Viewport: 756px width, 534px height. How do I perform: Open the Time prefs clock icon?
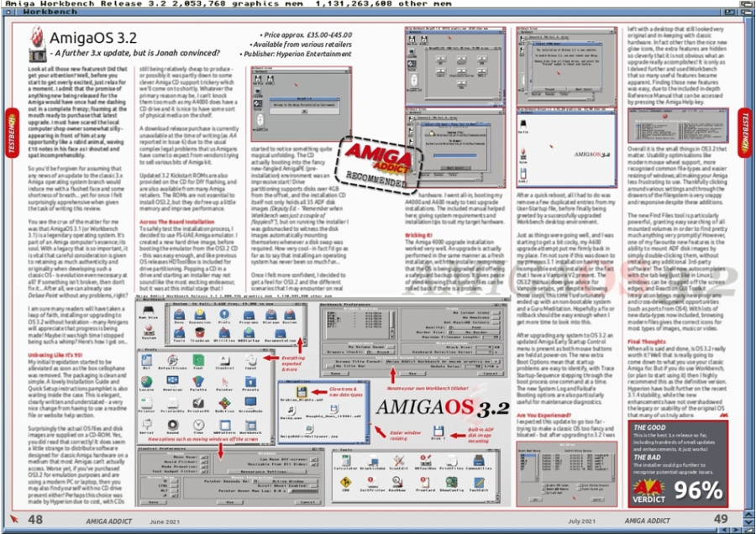(198, 425)
